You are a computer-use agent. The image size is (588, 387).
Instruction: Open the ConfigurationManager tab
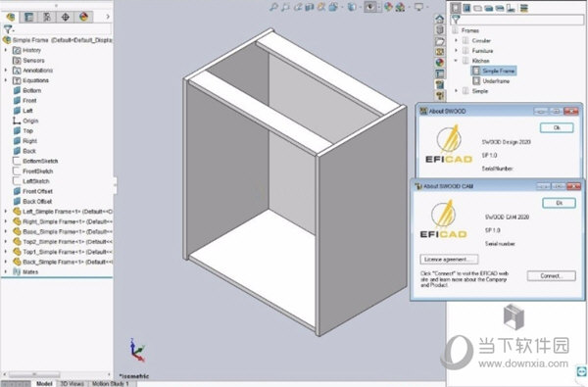47,17
